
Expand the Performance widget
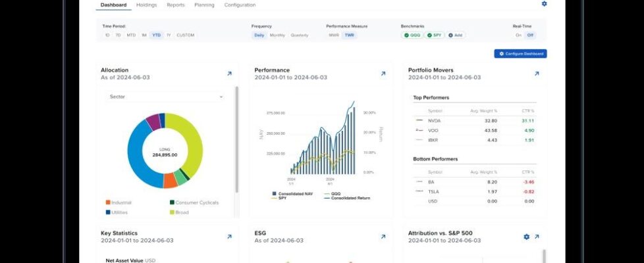[383, 74]
